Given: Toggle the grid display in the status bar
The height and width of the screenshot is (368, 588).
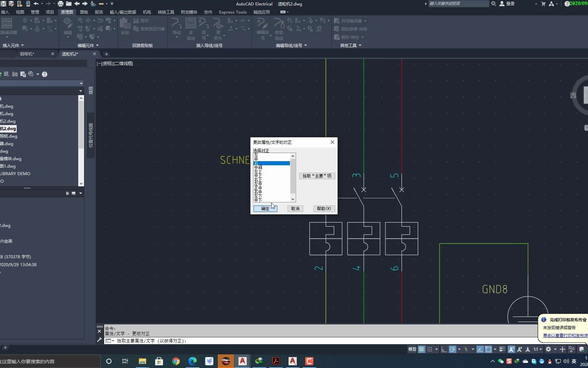Looking at the screenshot, I should pos(421,349).
